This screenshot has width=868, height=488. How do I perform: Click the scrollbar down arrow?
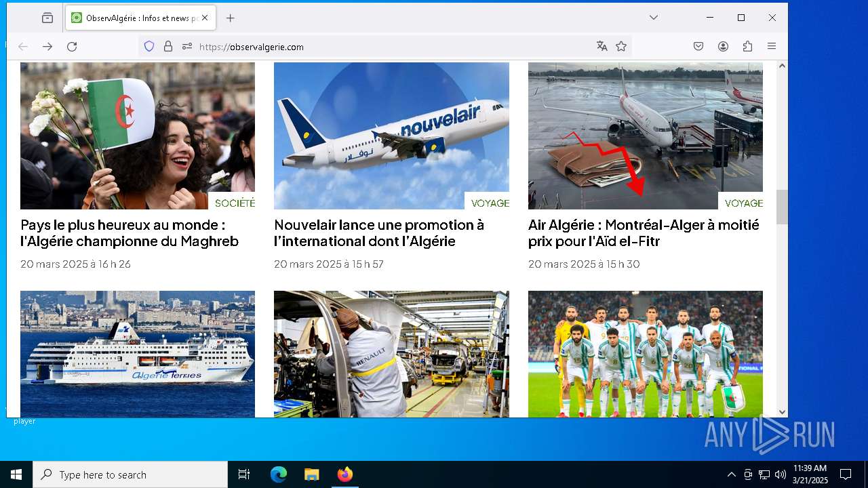(x=782, y=411)
